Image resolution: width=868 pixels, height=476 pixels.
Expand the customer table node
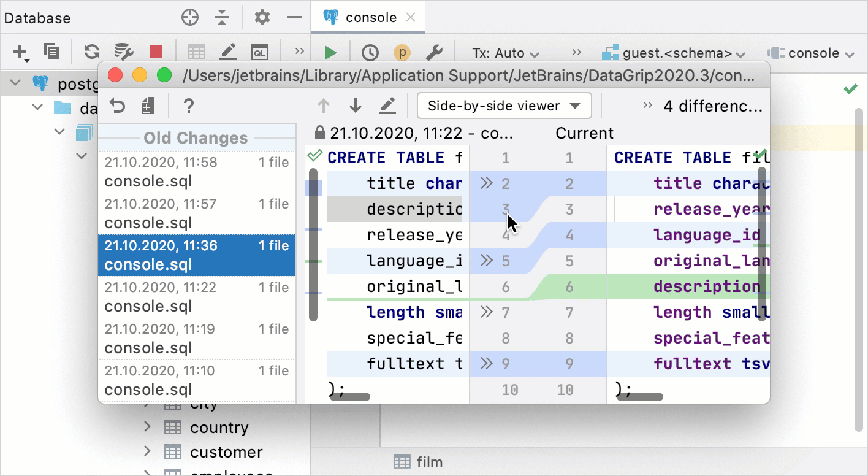coord(147,451)
